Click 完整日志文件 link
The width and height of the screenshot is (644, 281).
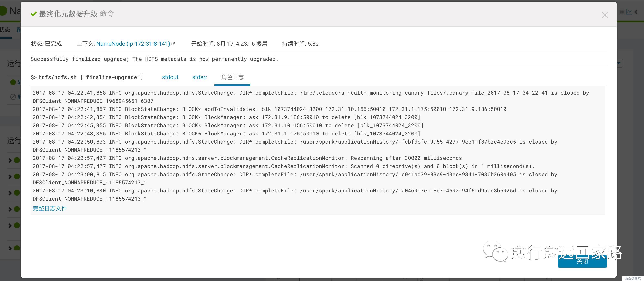[x=50, y=208]
